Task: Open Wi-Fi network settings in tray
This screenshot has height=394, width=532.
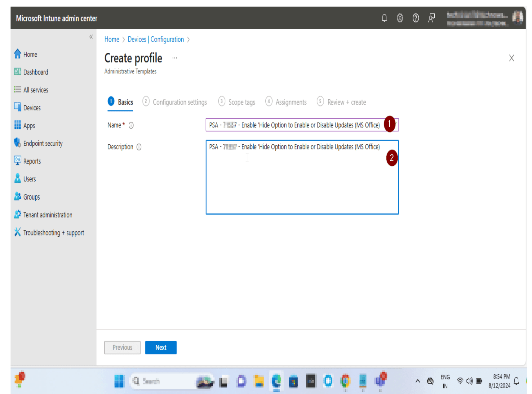Action: coord(460,381)
